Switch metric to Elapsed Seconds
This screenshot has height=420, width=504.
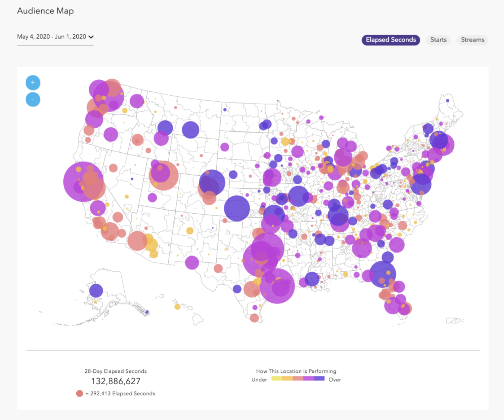[390, 40]
